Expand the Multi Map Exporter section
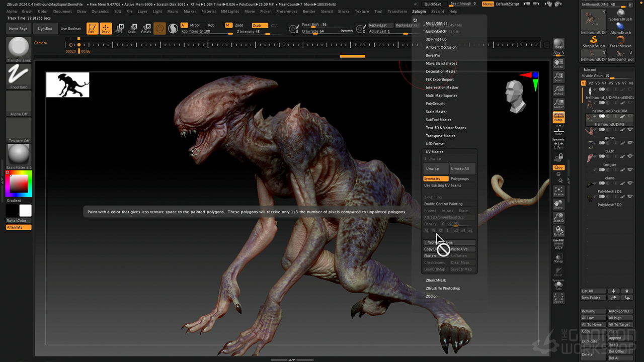Image resolution: width=644 pixels, height=362 pixels. coord(441,96)
